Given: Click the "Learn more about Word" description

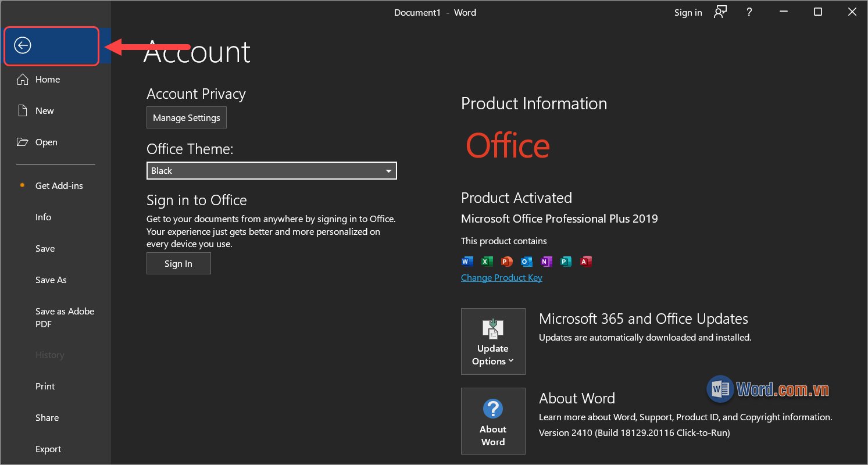Looking at the screenshot, I should [686, 417].
